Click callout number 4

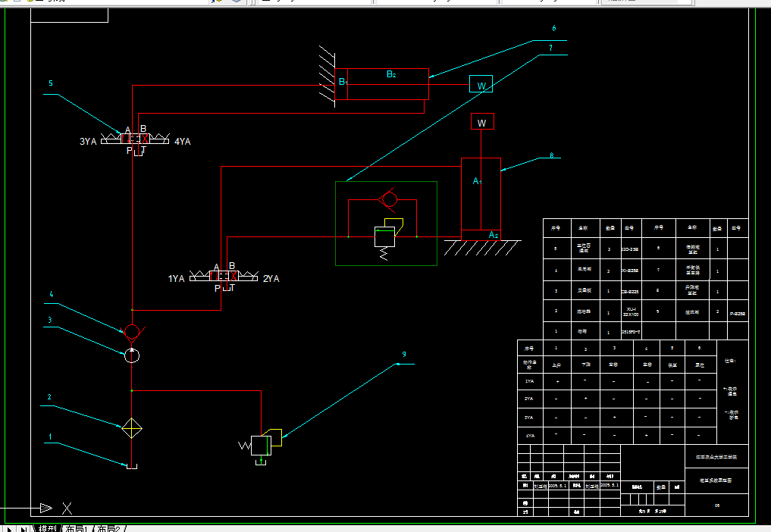[51, 294]
